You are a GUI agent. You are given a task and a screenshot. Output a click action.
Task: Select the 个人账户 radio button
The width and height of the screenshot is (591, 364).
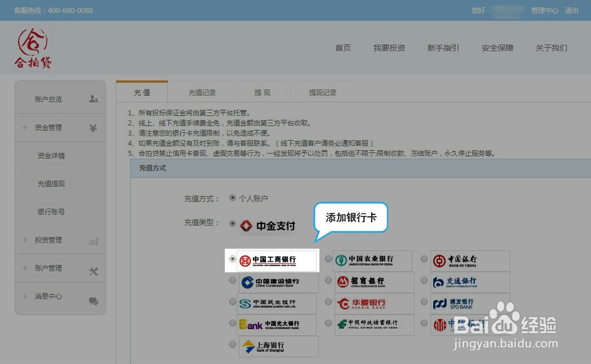[232, 198]
